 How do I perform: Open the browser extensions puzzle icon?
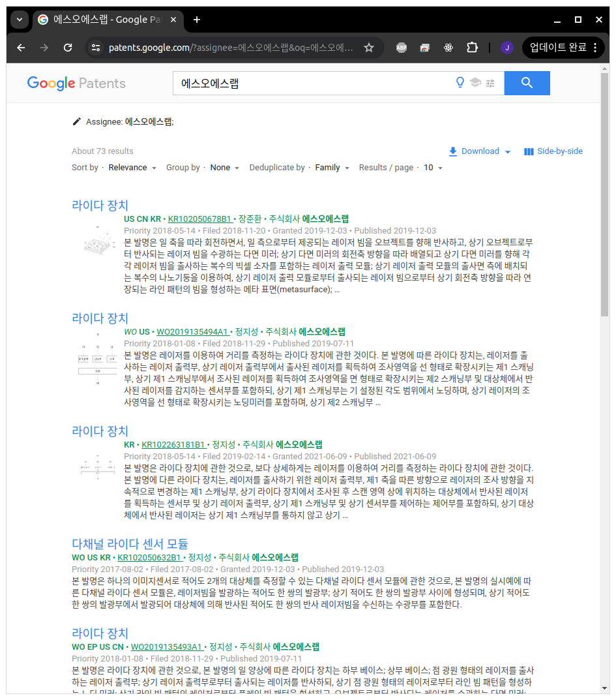(x=472, y=47)
